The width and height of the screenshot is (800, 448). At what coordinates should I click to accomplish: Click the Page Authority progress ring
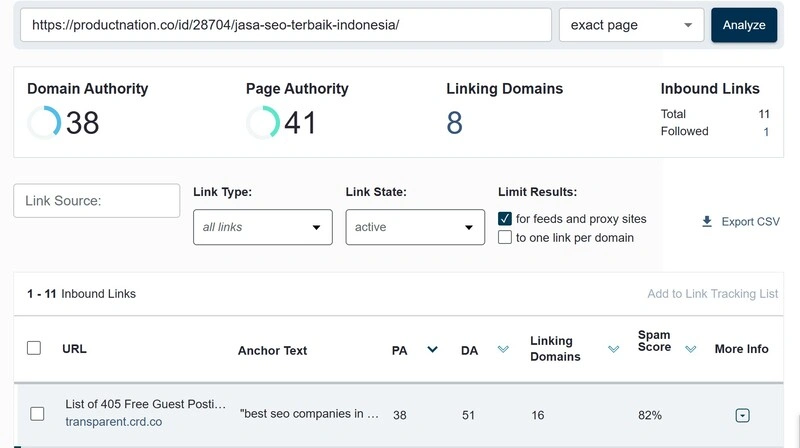tap(263, 122)
